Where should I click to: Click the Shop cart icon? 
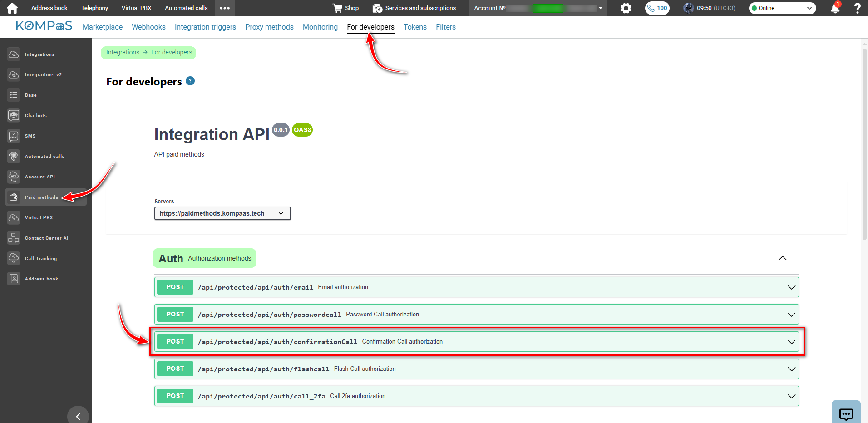pos(337,8)
